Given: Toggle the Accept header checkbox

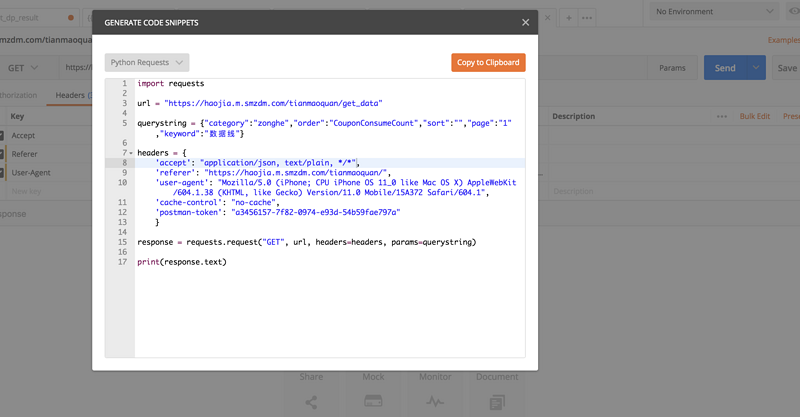Looking at the screenshot, I should pyautogui.click(x=2, y=136).
